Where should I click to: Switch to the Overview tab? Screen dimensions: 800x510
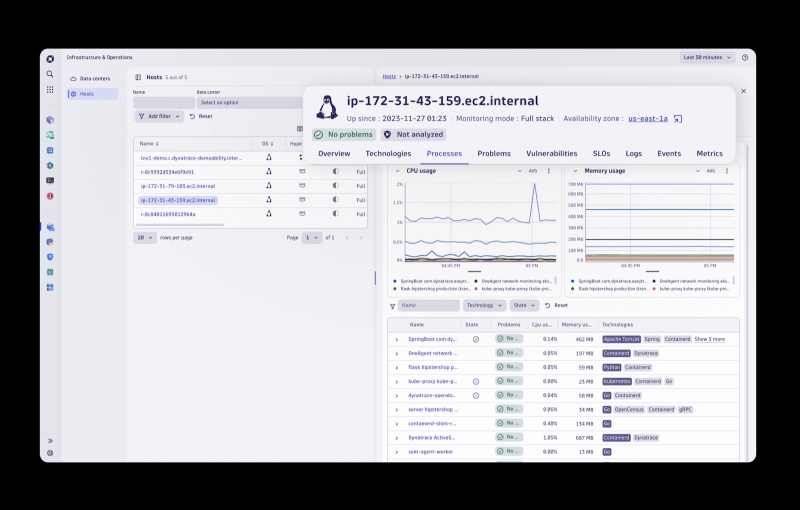(334, 154)
